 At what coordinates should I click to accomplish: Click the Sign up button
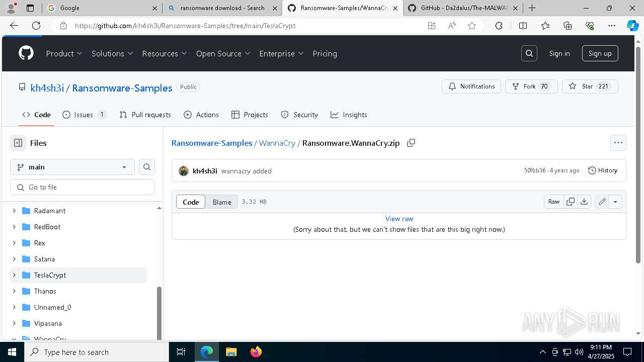[600, 53]
